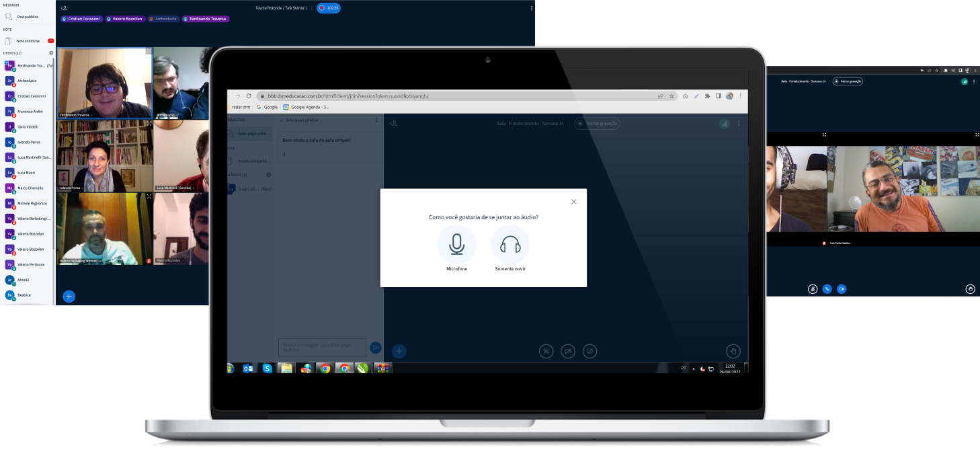The height and width of the screenshot is (462, 980).
Task: Select user Luca Mauri in the list
Action: click(28, 173)
